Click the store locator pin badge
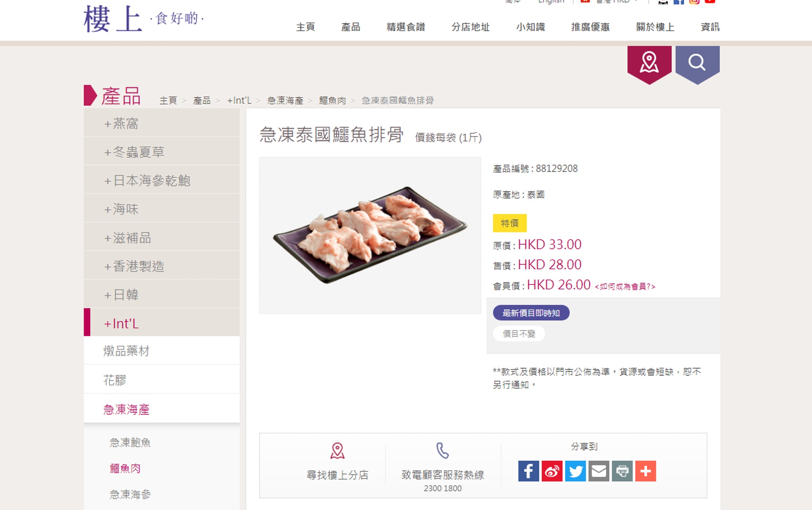This screenshot has height=510, width=812. (x=649, y=64)
